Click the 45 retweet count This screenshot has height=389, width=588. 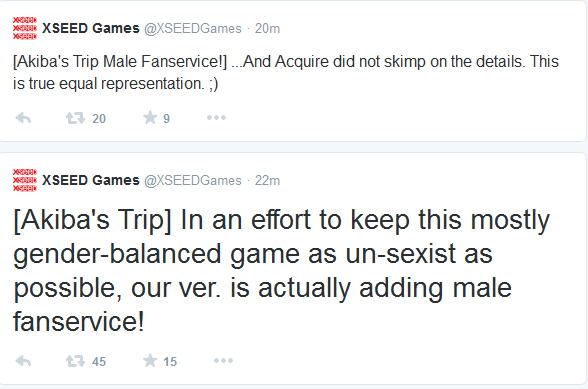pyautogui.click(x=99, y=362)
